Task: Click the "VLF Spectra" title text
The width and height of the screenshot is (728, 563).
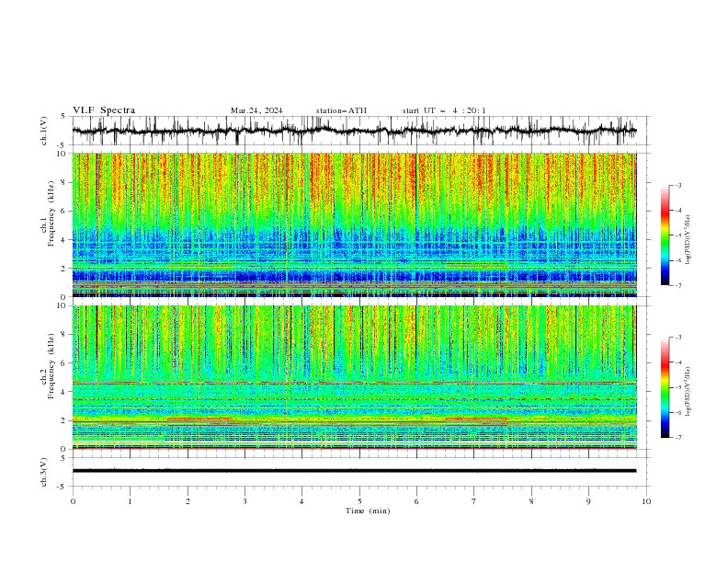Action: [104, 110]
